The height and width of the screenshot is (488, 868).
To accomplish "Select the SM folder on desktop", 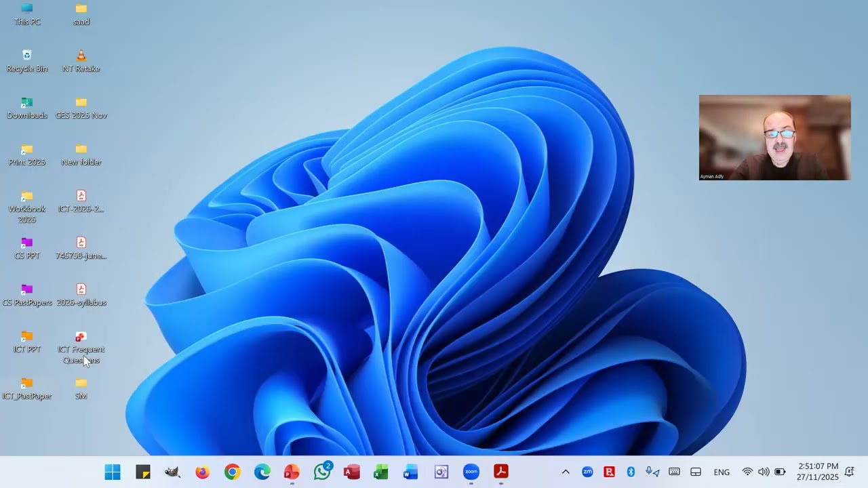I will [81, 388].
